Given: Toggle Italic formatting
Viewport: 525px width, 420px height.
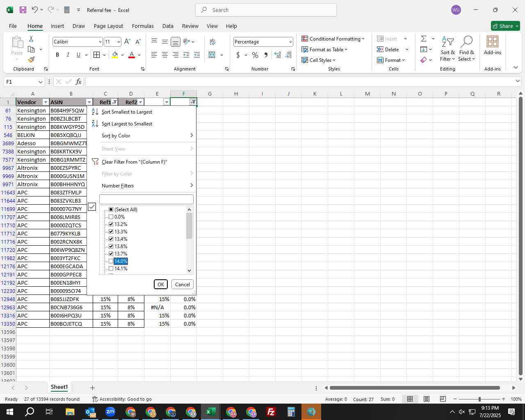Looking at the screenshot, I should click(x=68, y=55).
